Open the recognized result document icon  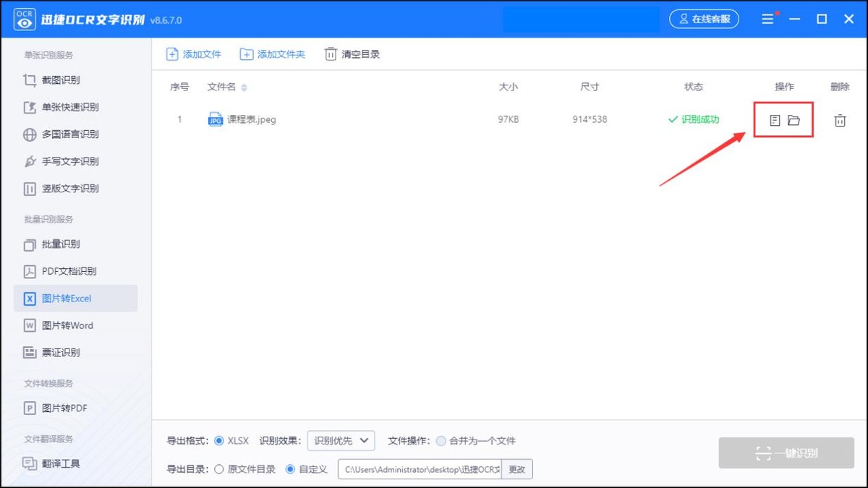pos(775,120)
